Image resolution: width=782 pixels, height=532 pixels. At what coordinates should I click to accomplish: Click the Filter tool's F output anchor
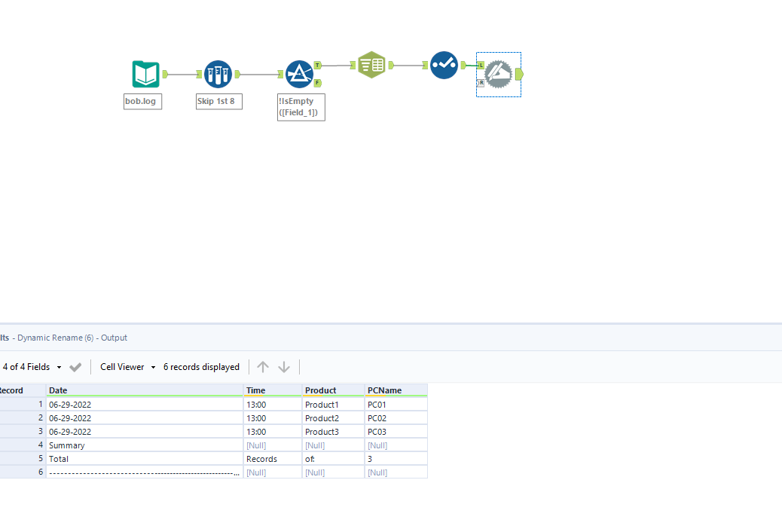coord(317,83)
